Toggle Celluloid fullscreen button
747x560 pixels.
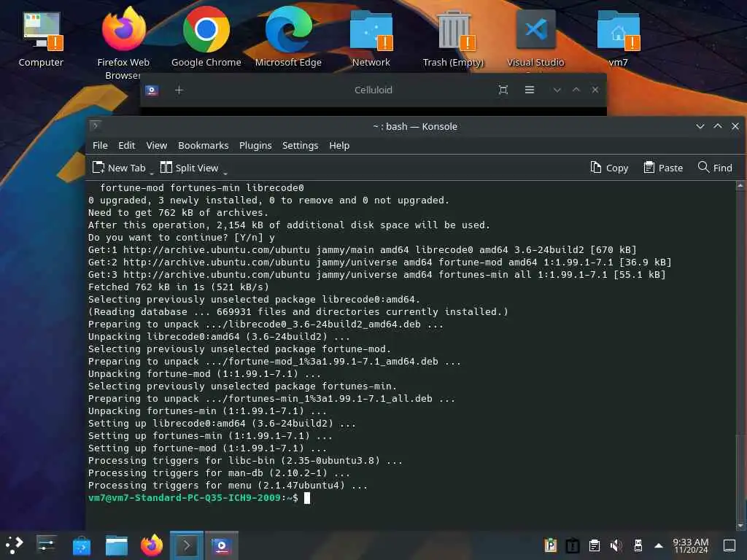coord(503,90)
